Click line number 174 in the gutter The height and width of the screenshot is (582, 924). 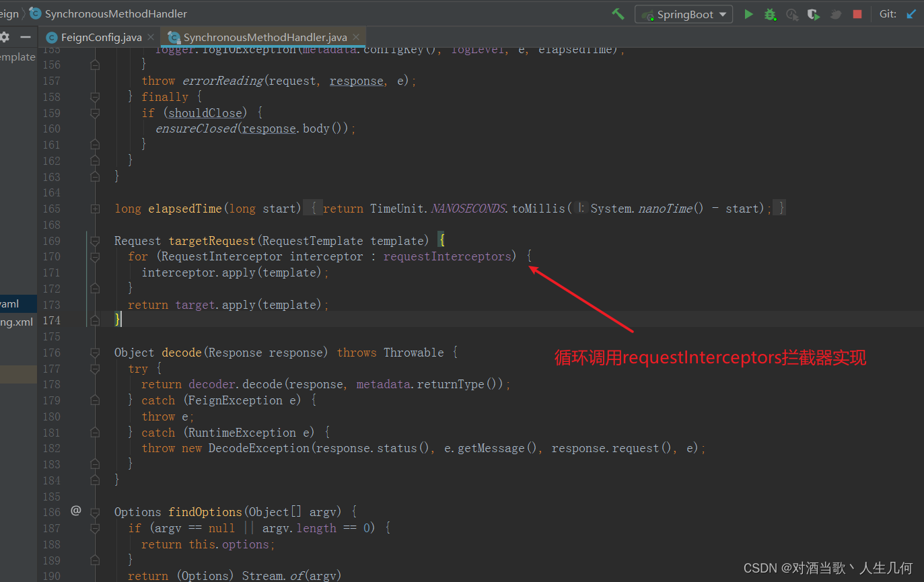coord(51,320)
